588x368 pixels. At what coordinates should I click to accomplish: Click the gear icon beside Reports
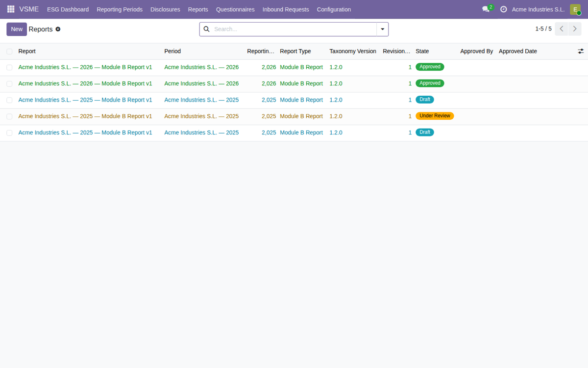point(58,29)
